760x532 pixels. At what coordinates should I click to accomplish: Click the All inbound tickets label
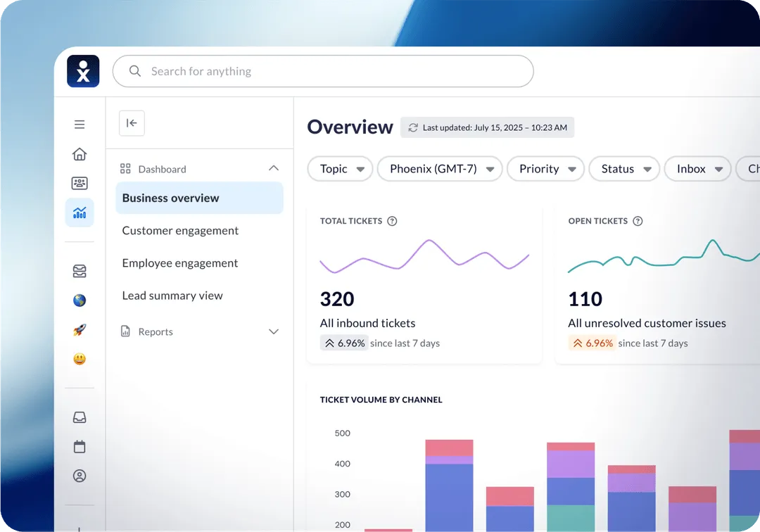367,323
